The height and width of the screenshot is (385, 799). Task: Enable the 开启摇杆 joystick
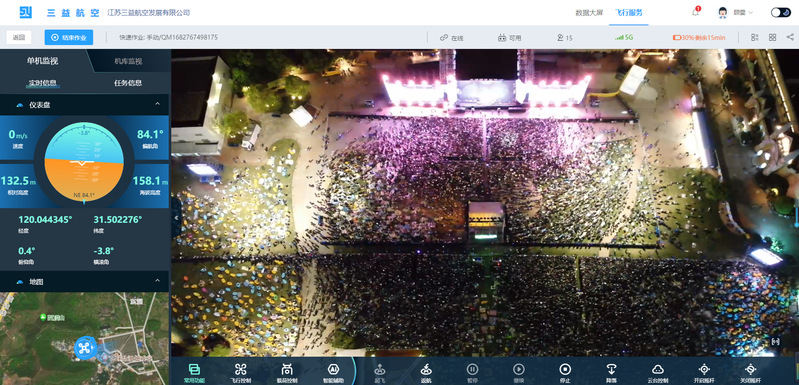click(x=704, y=369)
